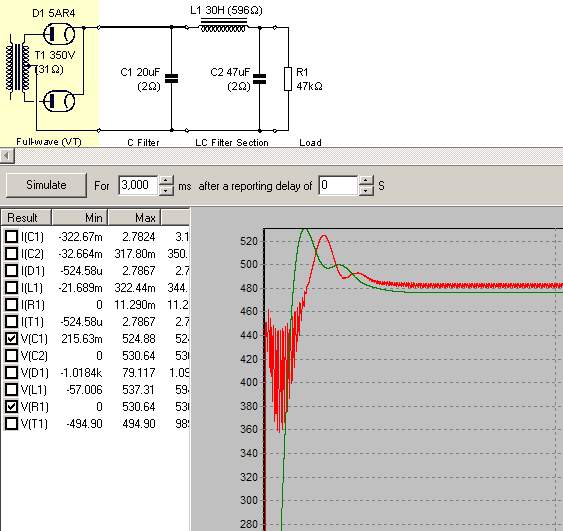Select the T1 350V transformer symbol
Screen dimensions: 563x531
coord(18,67)
